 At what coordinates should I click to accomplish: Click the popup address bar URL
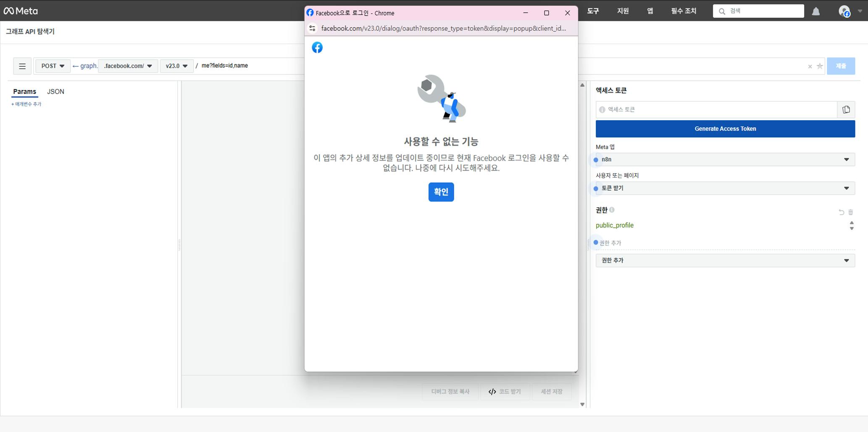pyautogui.click(x=444, y=28)
